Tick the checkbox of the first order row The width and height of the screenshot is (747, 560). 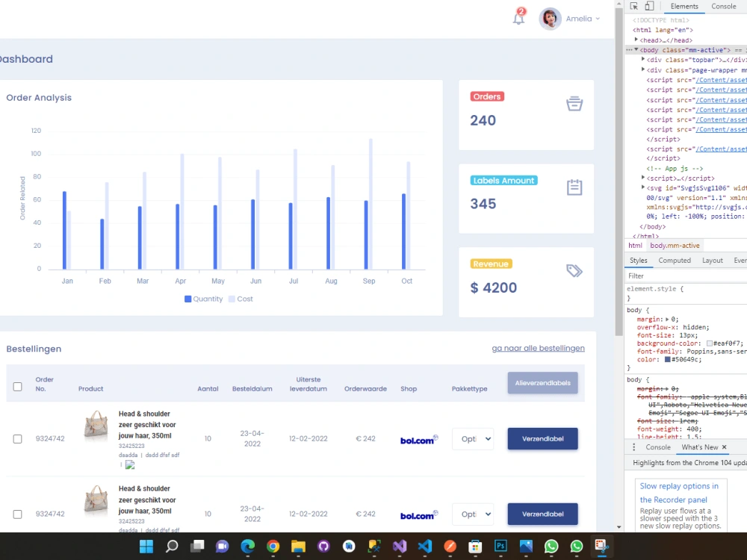point(18,438)
